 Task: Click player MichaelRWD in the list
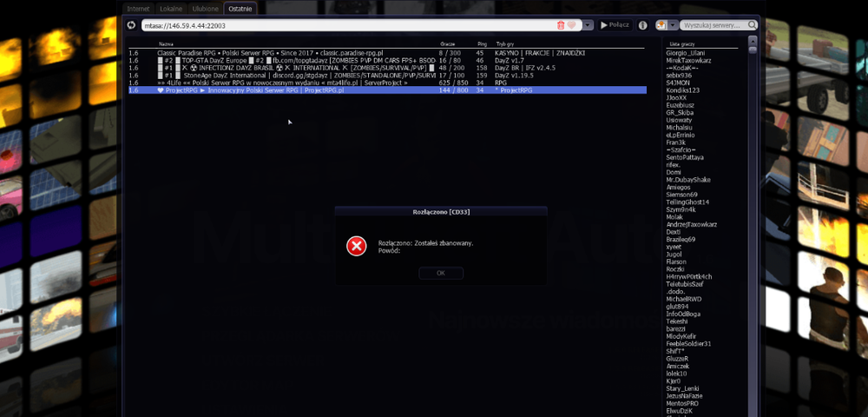tap(684, 299)
